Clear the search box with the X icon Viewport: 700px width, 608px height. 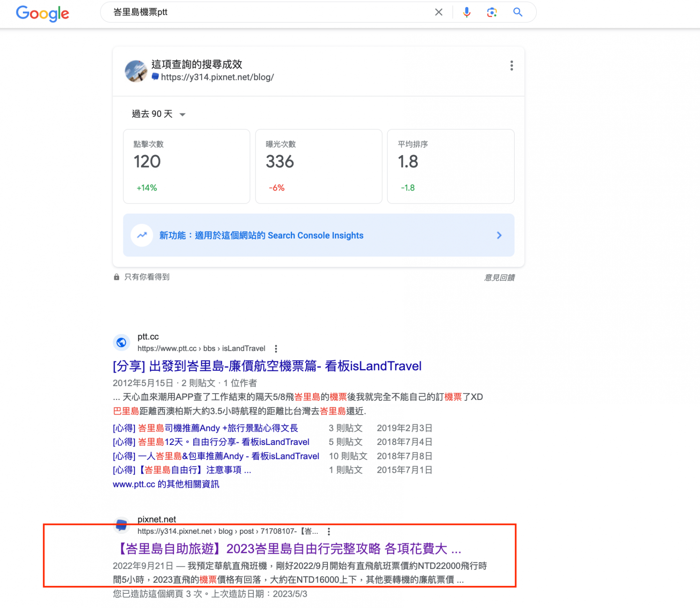point(439,12)
